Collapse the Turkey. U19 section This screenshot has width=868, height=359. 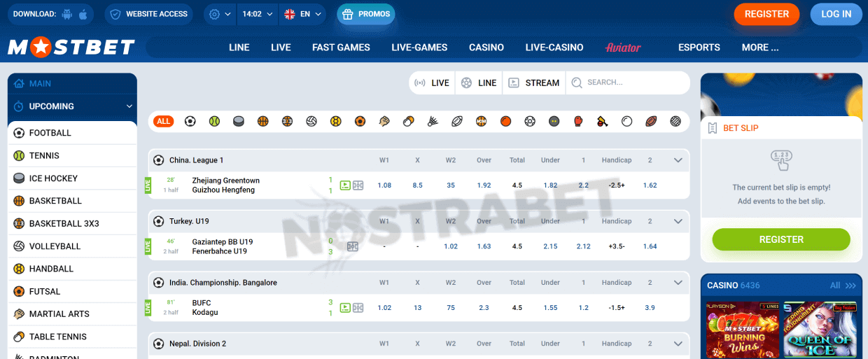tap(678, 221)
